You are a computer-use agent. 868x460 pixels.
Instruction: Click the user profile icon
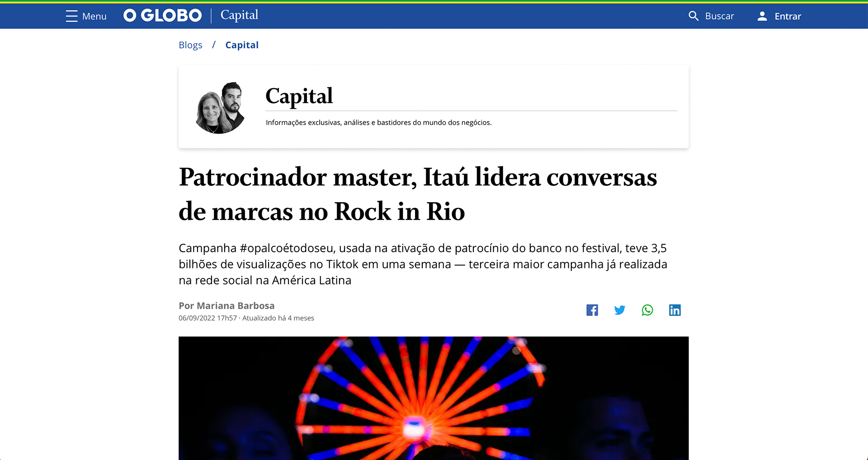(762, 16)
